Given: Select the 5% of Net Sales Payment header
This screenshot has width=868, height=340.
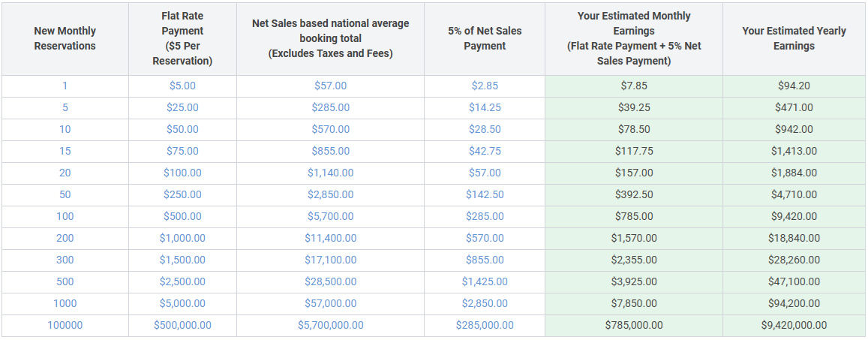Looking at the screenshot, I should (x=485, y=38).
